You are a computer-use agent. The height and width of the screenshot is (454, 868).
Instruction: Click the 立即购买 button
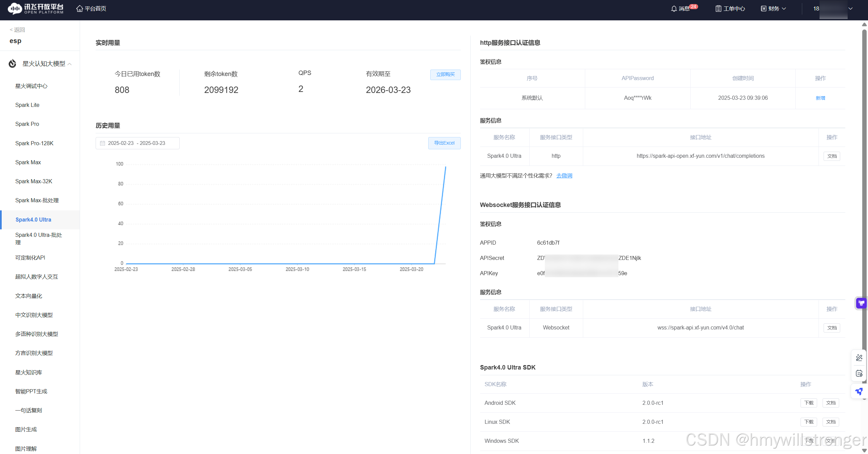[445, 75]
